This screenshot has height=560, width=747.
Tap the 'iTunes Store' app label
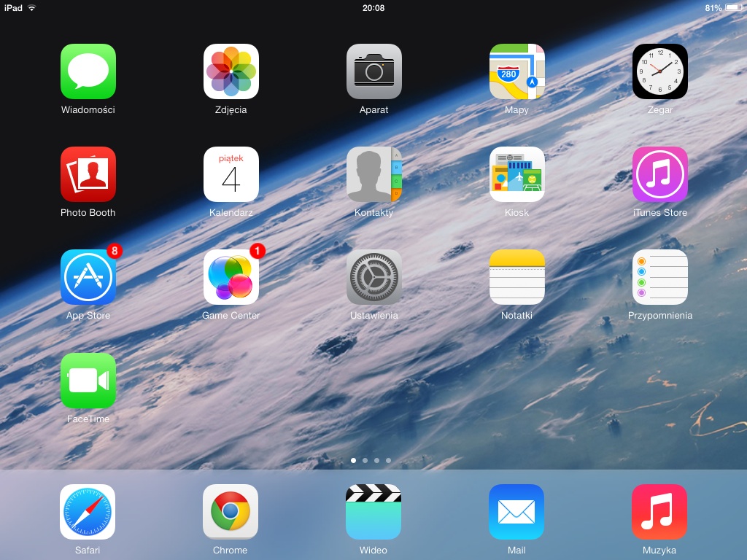coord(659,213)
